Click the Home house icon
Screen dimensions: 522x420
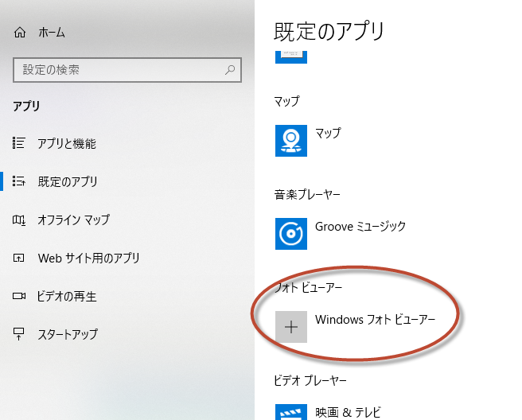(20, 33)
